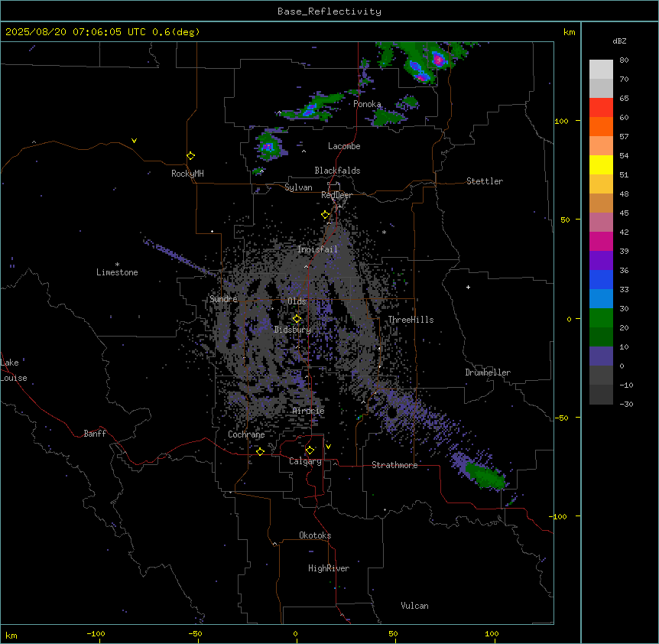Screen dimensions: 659x644
Task: Click the 48 legend label
Action: (x=624, y=194)
